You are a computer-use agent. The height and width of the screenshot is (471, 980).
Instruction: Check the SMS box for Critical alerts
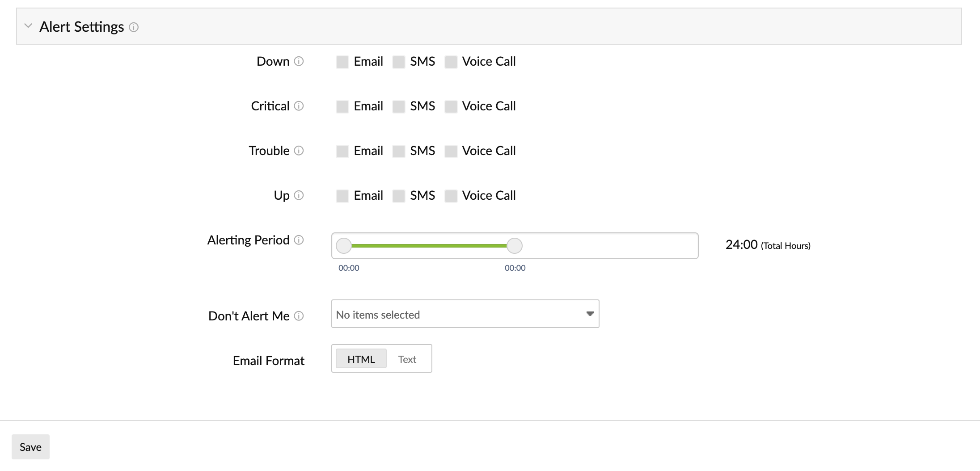pos(398,106)
